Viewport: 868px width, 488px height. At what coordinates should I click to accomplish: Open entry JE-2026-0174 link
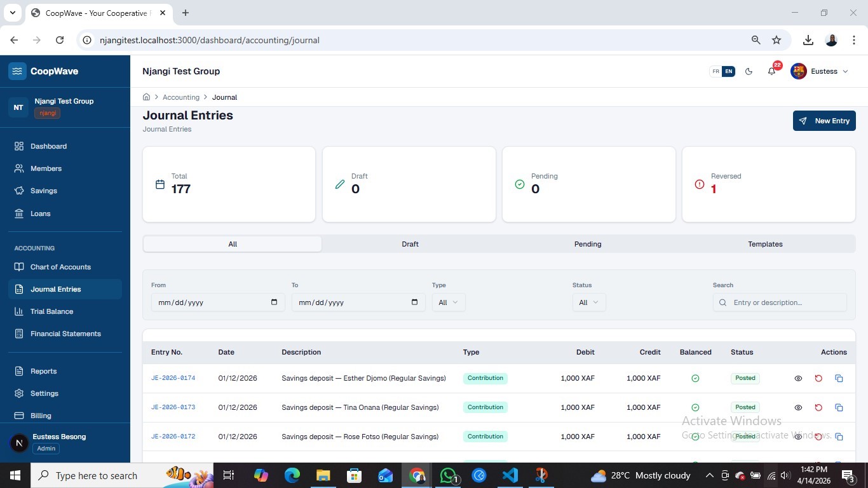tap(173, 378)
